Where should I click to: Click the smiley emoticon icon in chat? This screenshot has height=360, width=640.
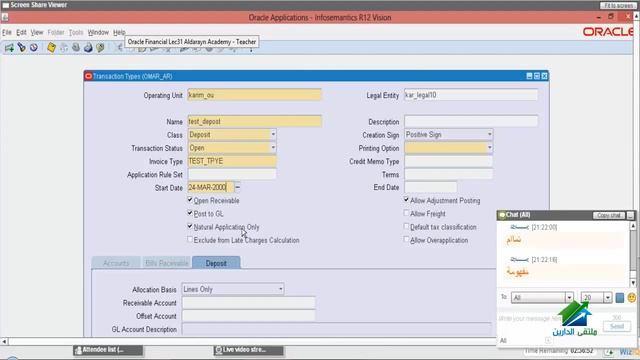pyautogui.click(x=632, y=298)
